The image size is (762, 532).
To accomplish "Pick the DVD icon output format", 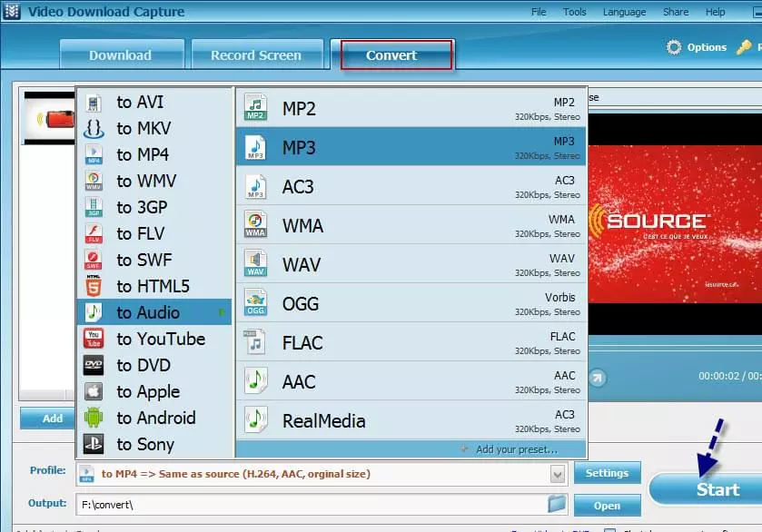I will 94,365.
